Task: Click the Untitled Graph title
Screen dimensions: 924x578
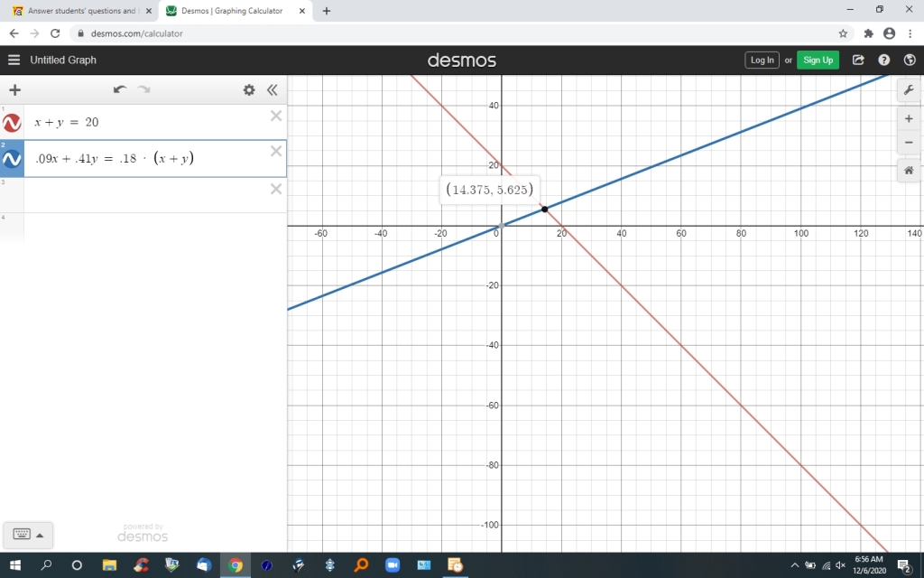Action: point(63,60)
